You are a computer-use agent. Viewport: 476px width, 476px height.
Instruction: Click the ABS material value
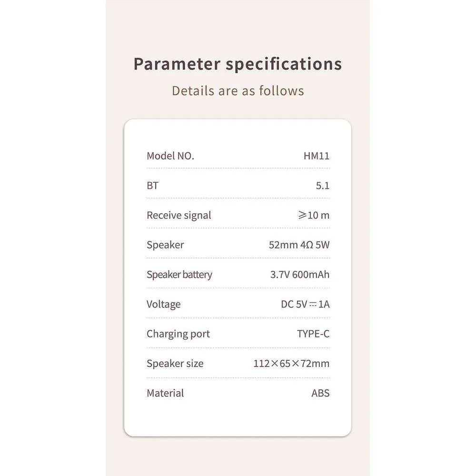pyautogui.click(x=320, y=393)
